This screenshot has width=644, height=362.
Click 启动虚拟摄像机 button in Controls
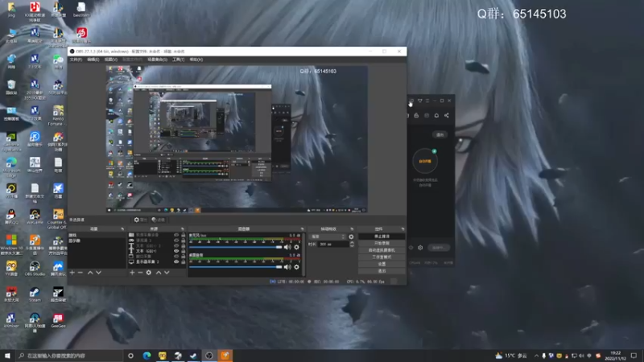pyautogui.click(x=382, y=250)
